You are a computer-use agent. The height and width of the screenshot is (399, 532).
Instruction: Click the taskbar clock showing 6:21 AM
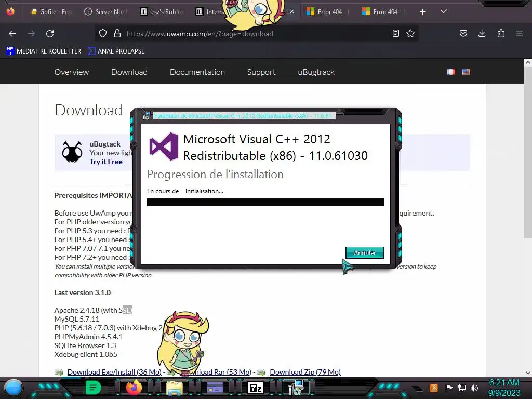504,388
